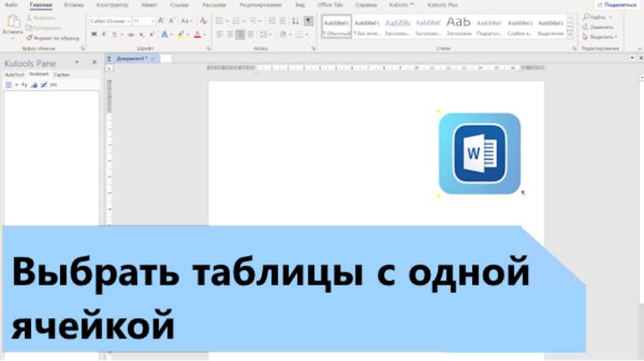Switch to Caption tab in Kutools Pane
The height and width of the screenshot is (361, 644).
pyautogui.click(x=62, y=75)
